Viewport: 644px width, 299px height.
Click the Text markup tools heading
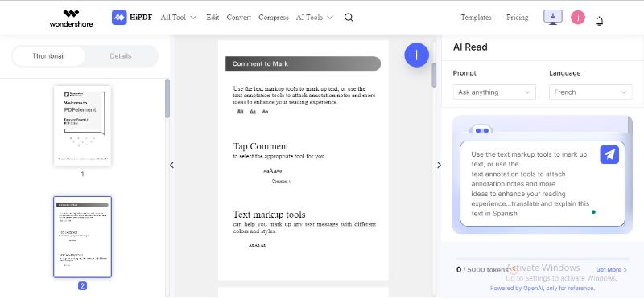point(270,215)
